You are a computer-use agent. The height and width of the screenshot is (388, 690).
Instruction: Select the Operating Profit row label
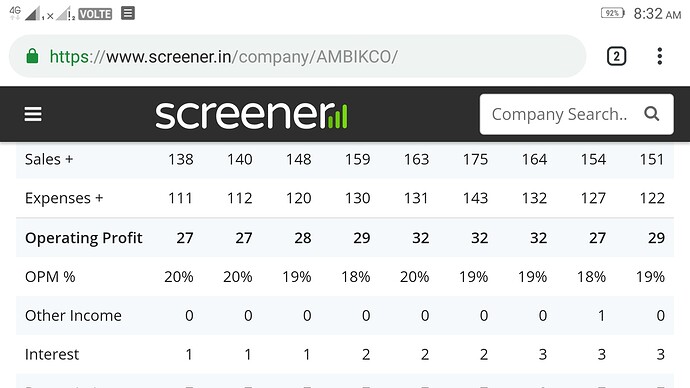[x=84, y=238]
